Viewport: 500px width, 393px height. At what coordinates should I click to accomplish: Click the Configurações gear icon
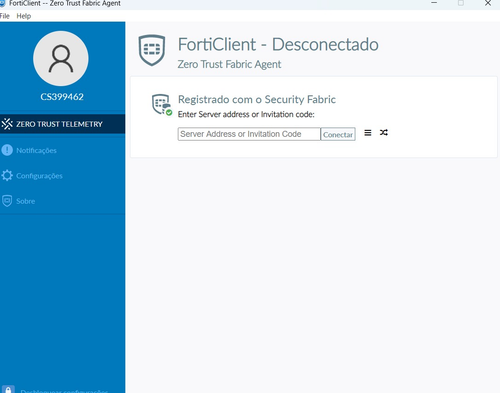point(7,176)
